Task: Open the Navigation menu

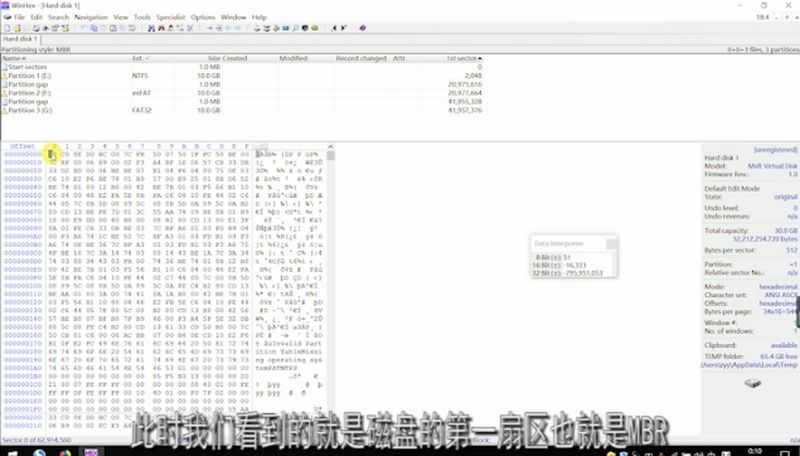Action: pos(91,17)
